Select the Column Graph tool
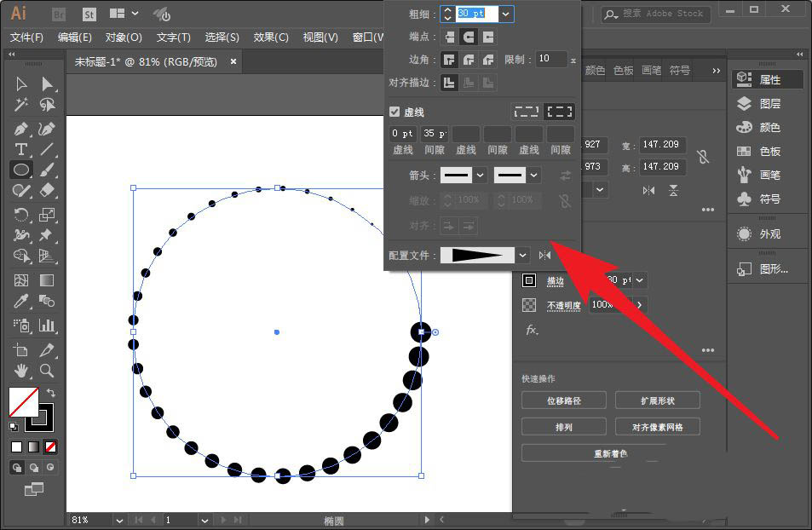The width and height of the screenshot is (812, 530). (47, 325)
